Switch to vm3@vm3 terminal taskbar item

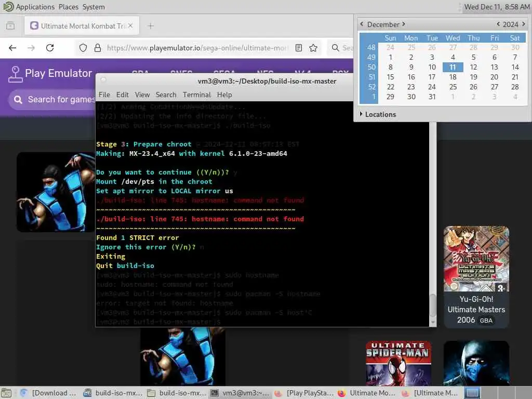coord(240,393)
